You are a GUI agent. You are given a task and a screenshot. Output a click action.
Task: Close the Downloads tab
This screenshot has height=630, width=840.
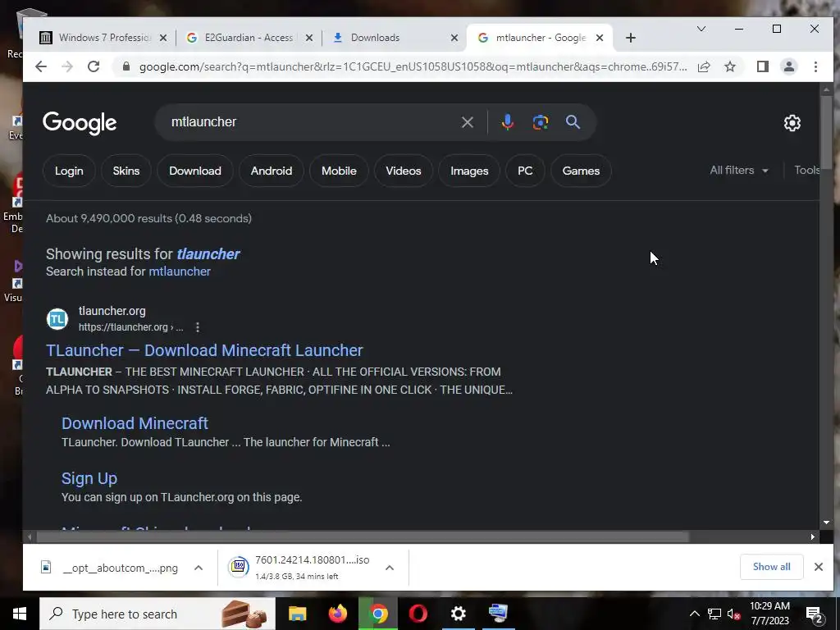(x=454, y=38)
